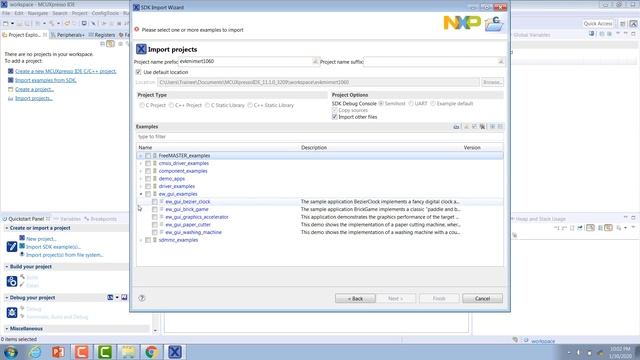
Task: Collapse the Debug your project section
Action: point(7,298)
